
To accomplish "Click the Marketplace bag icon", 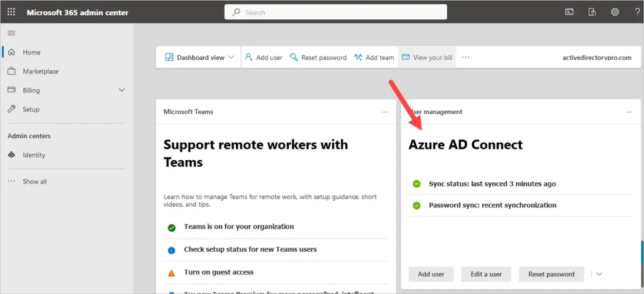I will tap(11, 71).
